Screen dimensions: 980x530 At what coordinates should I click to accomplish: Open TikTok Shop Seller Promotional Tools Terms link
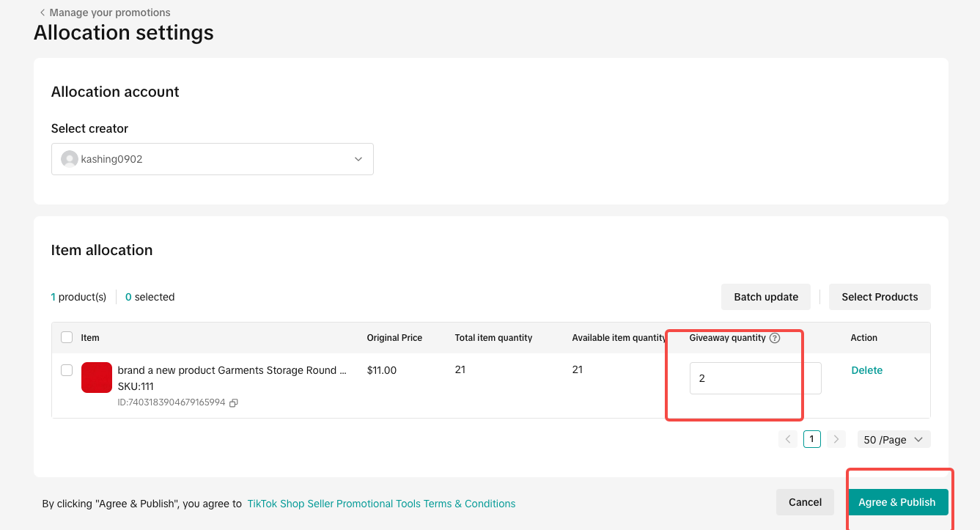(381, 504)
